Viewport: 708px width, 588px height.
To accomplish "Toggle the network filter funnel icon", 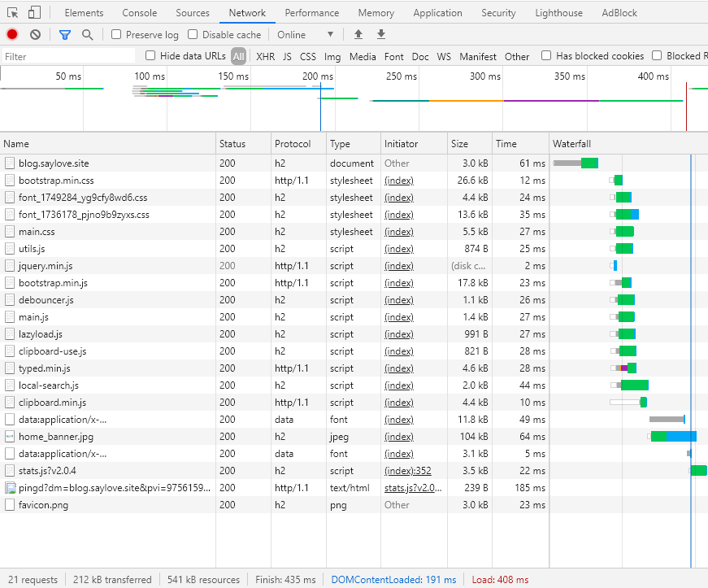I will point(65,34).
